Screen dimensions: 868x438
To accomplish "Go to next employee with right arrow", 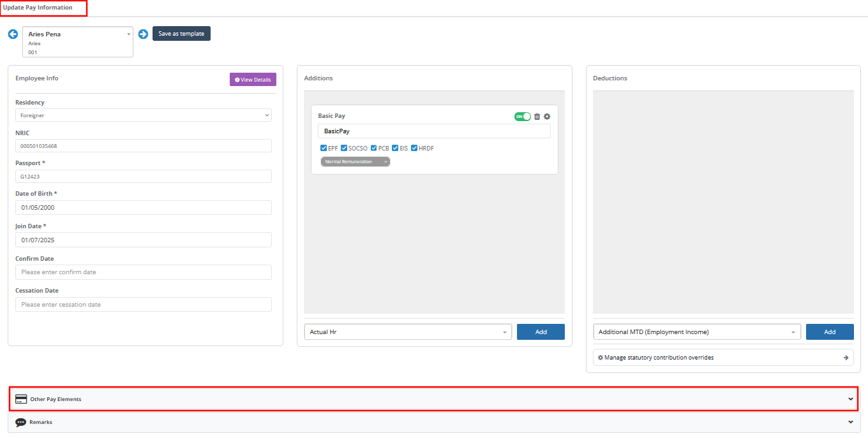I will tap(143, 34).
